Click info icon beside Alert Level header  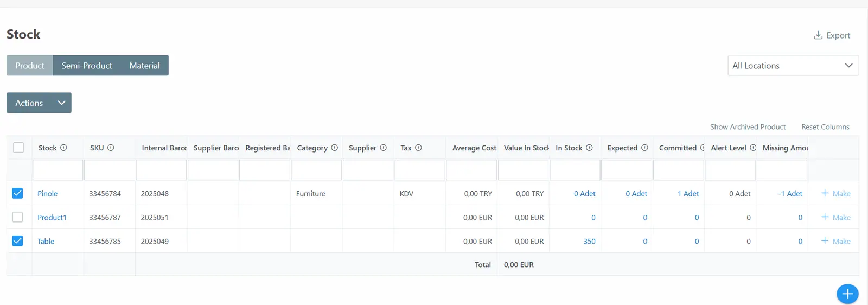coord(753,148)
